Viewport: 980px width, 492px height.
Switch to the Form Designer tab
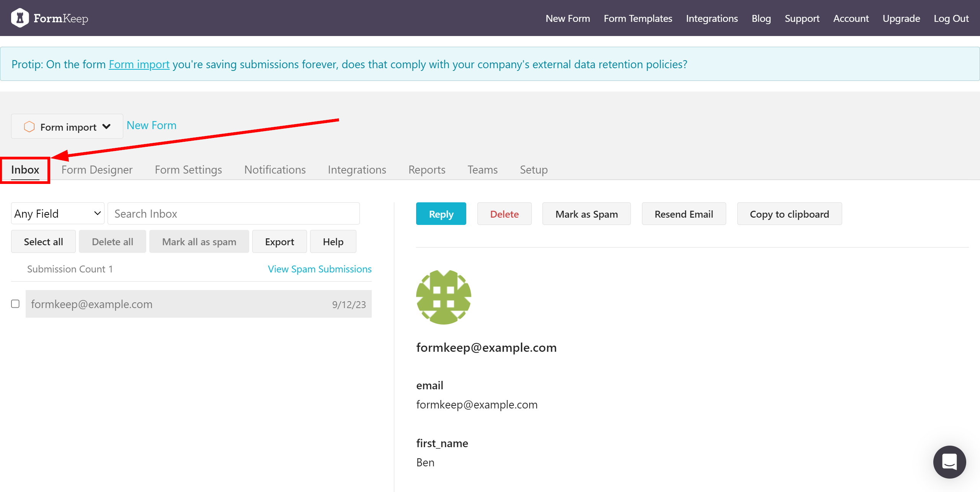point(98,169)
